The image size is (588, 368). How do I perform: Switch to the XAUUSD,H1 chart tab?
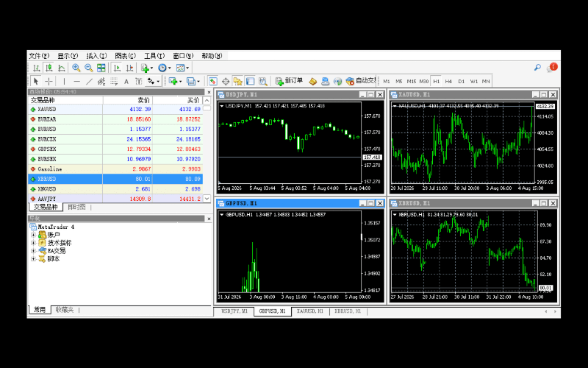[x=309, y=311]
